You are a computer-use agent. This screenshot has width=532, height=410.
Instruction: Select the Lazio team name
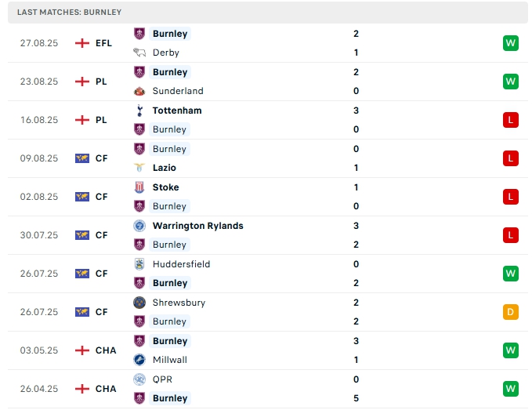click(x=165, y=168)
